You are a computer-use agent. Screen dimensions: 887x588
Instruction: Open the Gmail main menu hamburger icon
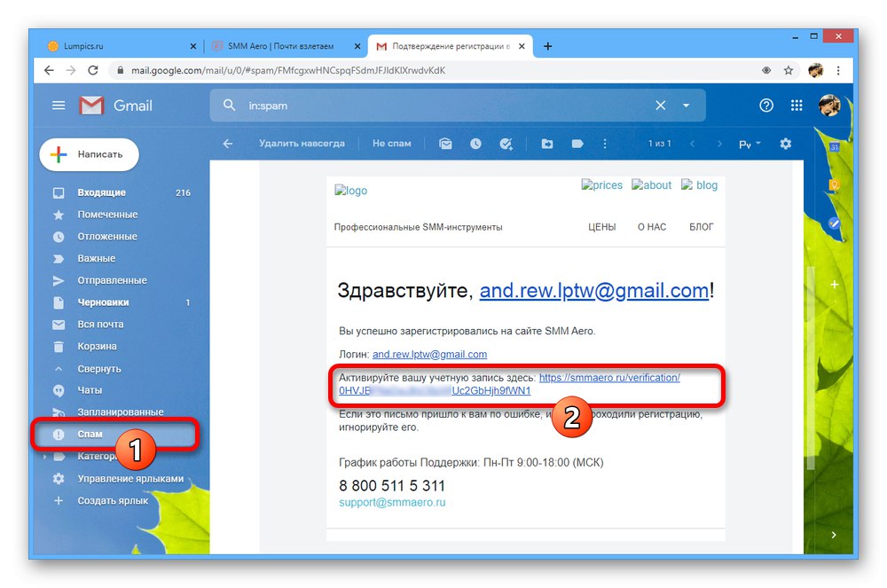(x=59, y=106)
